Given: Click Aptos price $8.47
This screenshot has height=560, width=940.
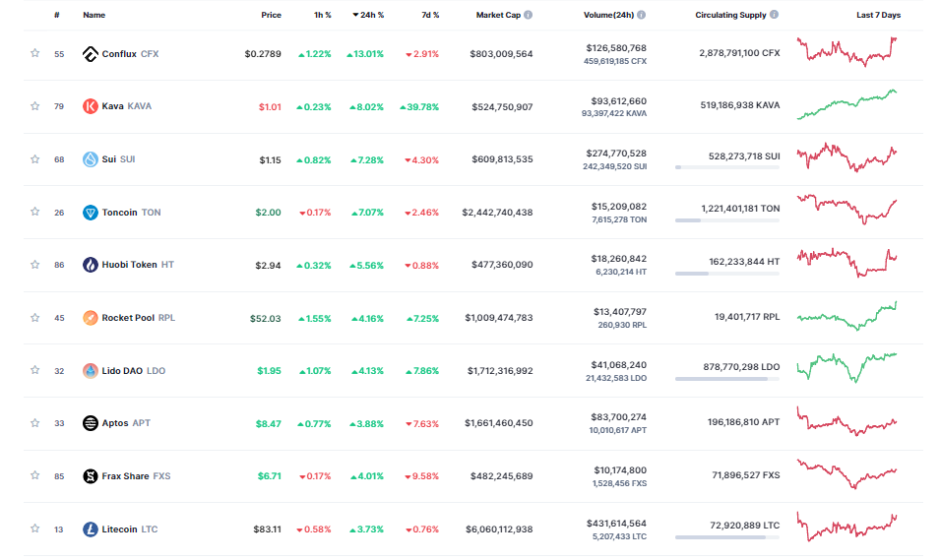Looking at the screenshot, I should pyautogui.click(x=268, y=424).
